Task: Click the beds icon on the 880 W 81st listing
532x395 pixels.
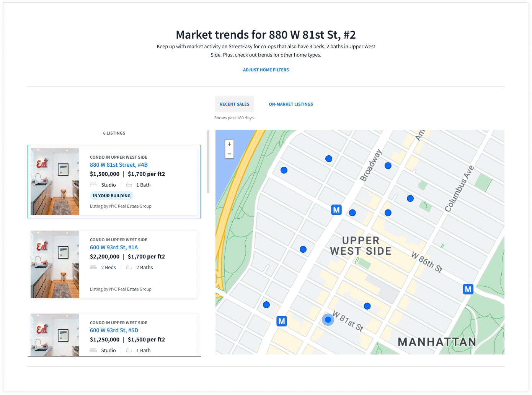Action: coord(93,184)
